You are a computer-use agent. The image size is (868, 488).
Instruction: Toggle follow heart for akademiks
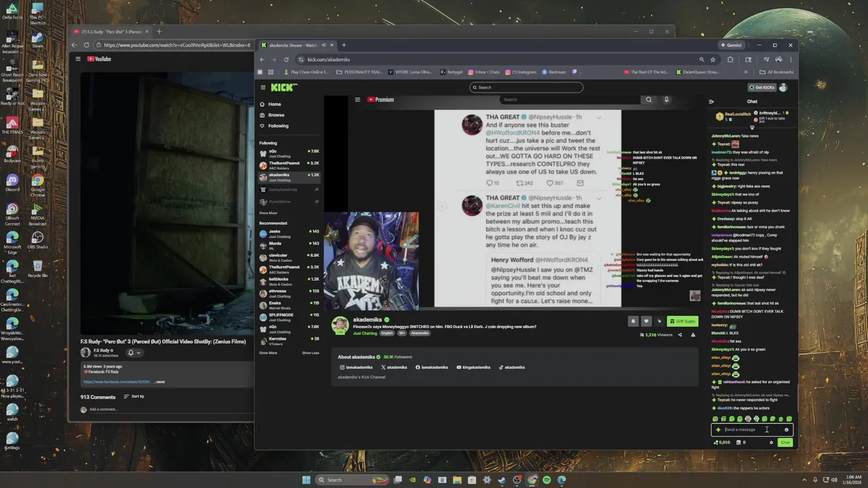[646, 321]
